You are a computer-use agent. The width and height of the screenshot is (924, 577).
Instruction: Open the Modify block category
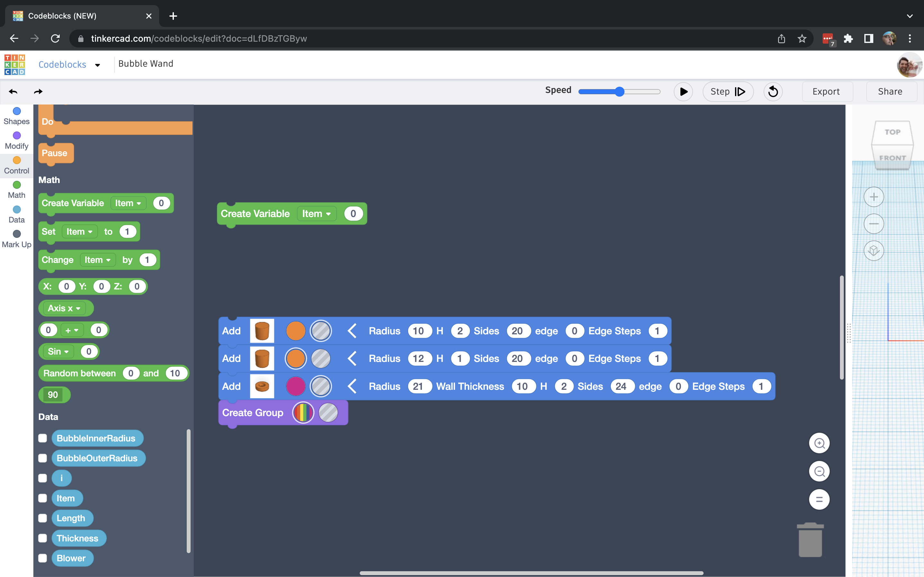point(16,140)
